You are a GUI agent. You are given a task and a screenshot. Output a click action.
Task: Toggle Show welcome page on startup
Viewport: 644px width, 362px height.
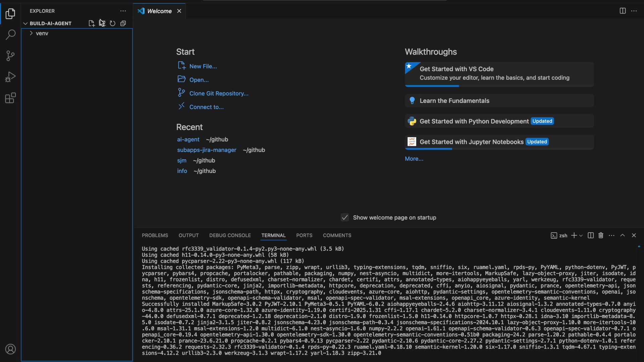345,218
